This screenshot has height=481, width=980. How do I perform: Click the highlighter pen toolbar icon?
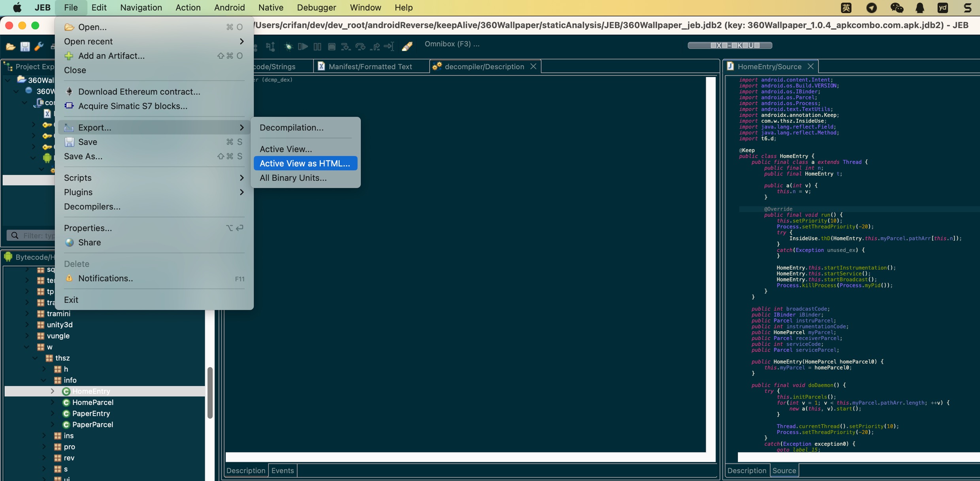(x=407, y=47)
